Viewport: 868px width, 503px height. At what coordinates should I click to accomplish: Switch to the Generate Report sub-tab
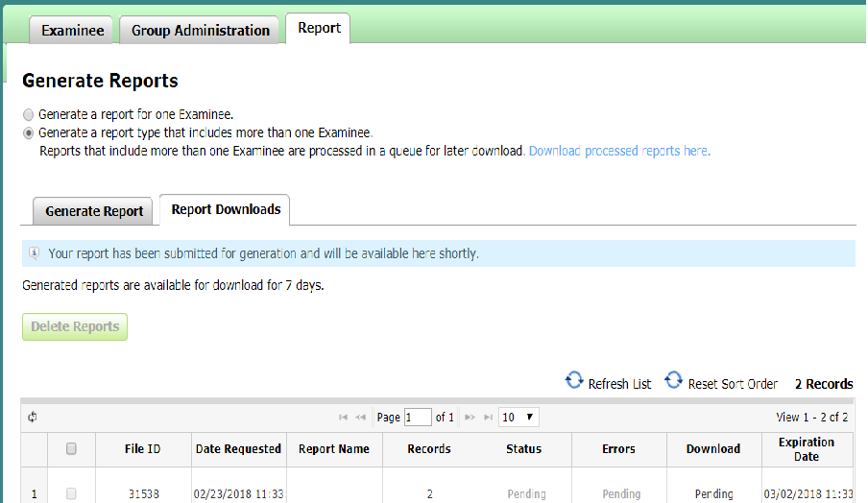coord(94,211)
